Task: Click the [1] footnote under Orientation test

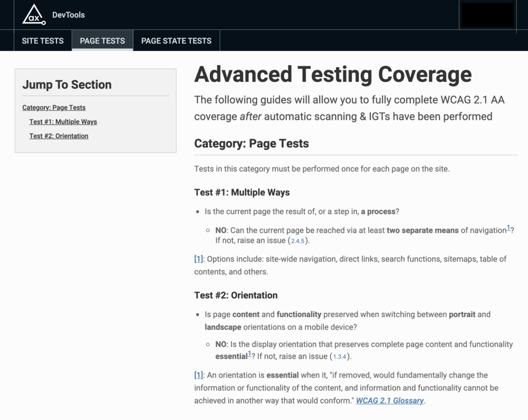Action: [198, 375]
